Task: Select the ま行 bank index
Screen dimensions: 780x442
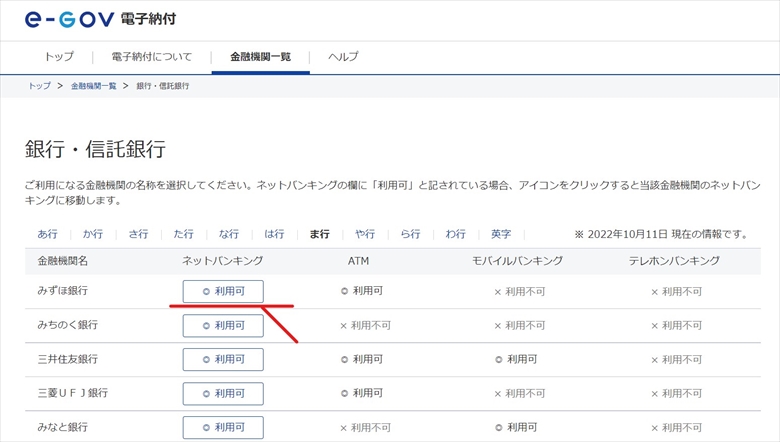Action: (319, 234)
